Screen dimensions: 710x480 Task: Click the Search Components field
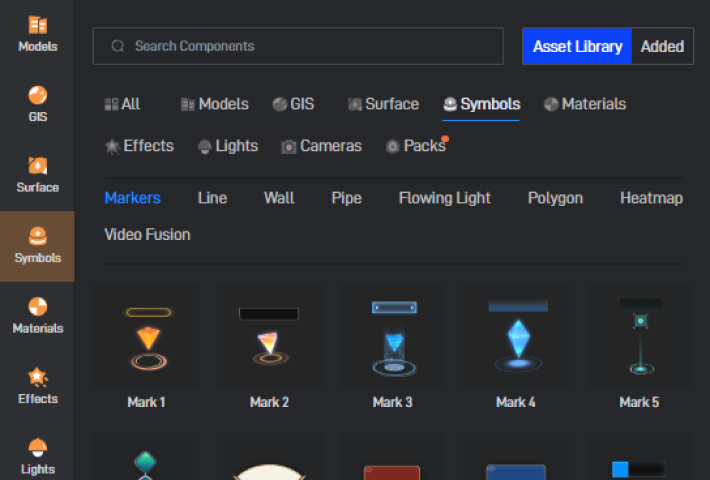310,46
